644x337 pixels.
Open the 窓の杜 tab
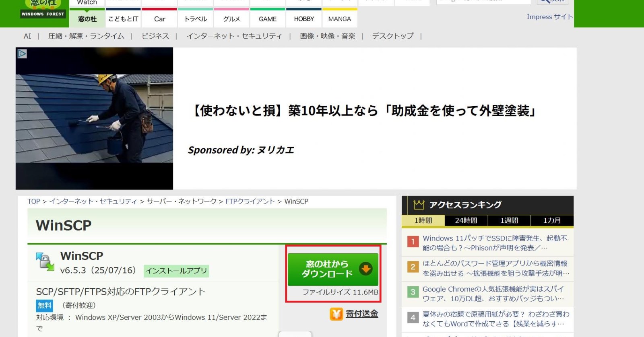(87, 19)
